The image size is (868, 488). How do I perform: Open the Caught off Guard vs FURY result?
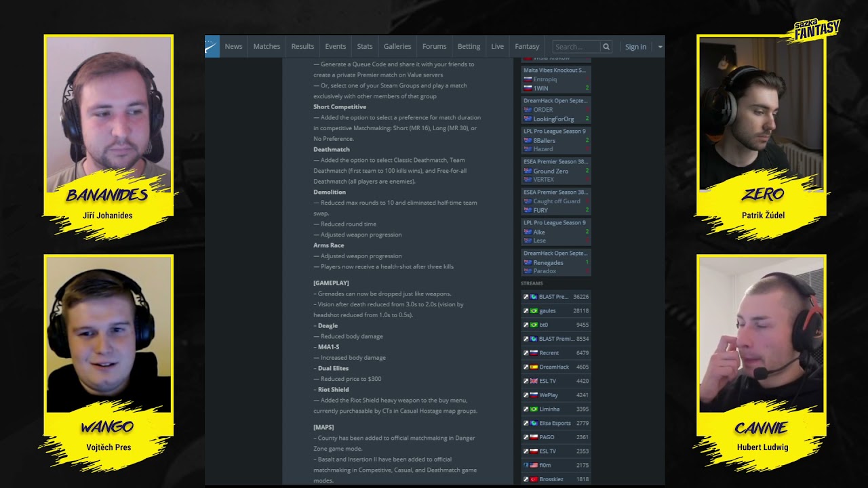point(556,201)
